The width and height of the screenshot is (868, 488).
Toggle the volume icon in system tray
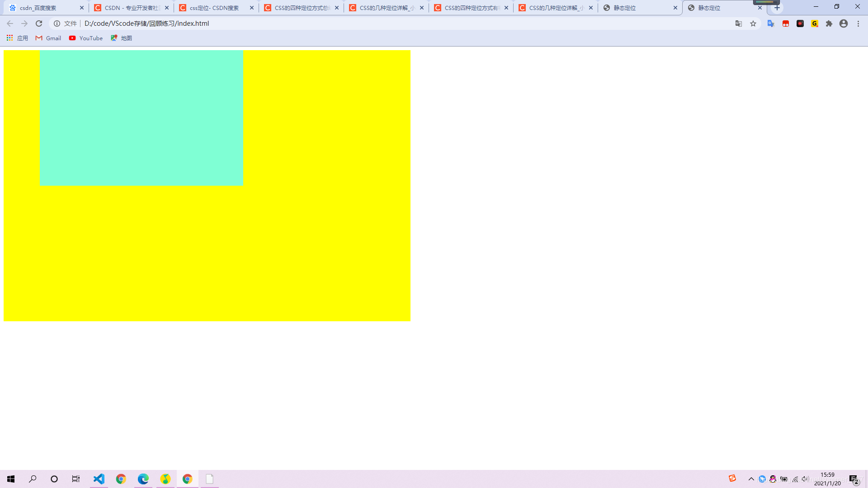(x=805, y=479)
